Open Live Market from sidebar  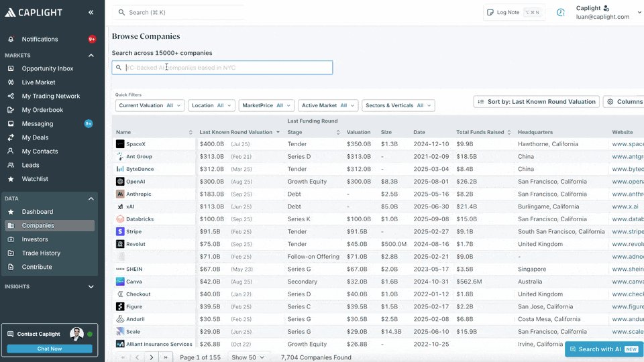[39, 82]
